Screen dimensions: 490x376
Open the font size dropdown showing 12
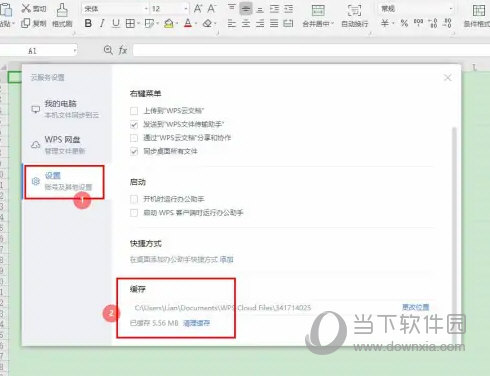pos(186,9)
